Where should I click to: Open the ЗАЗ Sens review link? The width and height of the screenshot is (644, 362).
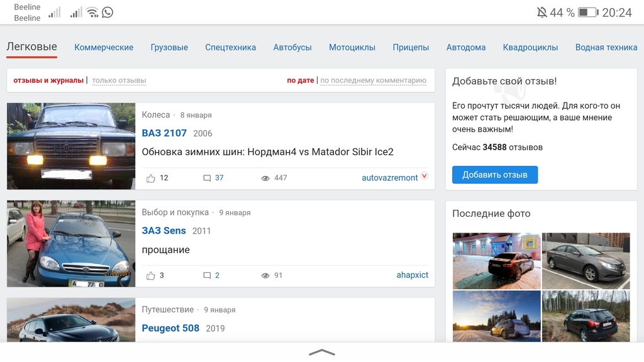[164, 231]
